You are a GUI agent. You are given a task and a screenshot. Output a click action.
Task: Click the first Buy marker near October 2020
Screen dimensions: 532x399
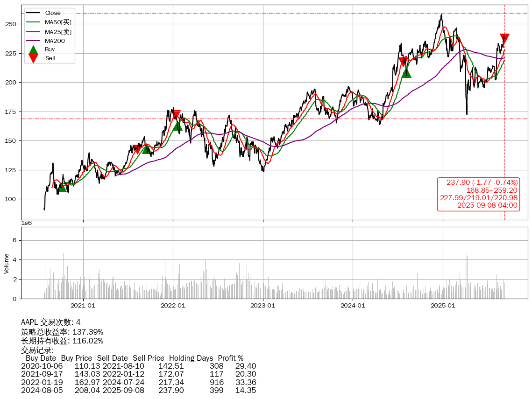click(62, 187)
